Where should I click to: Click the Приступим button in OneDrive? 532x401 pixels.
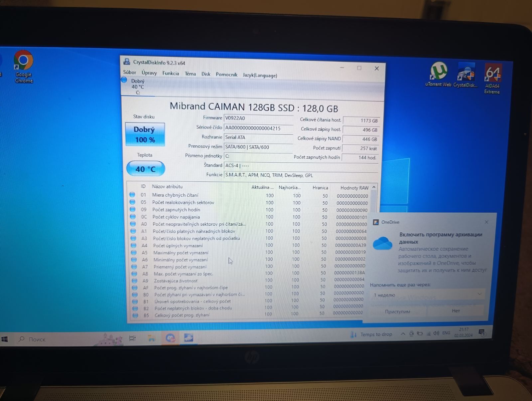pyautogui.click(x=397, y=311)
